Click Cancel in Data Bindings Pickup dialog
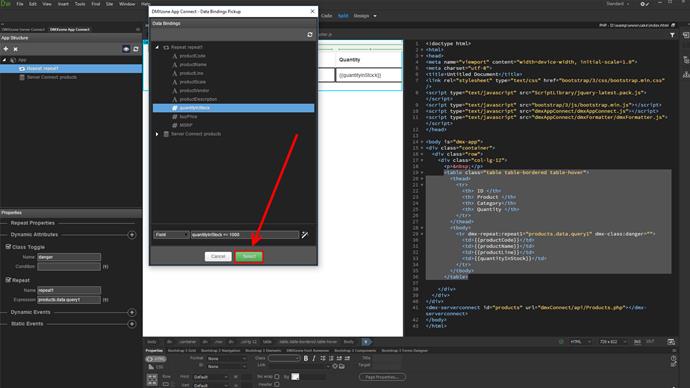Viewport: 690px width, 388px height. [218, 256]
